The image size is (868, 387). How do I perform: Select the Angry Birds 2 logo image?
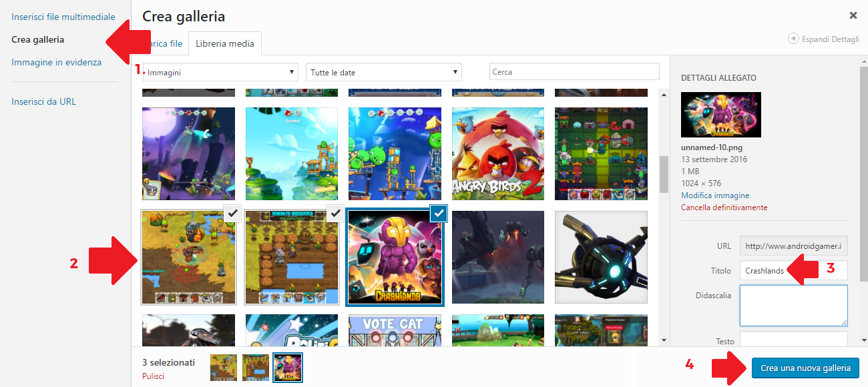point(498,154)
